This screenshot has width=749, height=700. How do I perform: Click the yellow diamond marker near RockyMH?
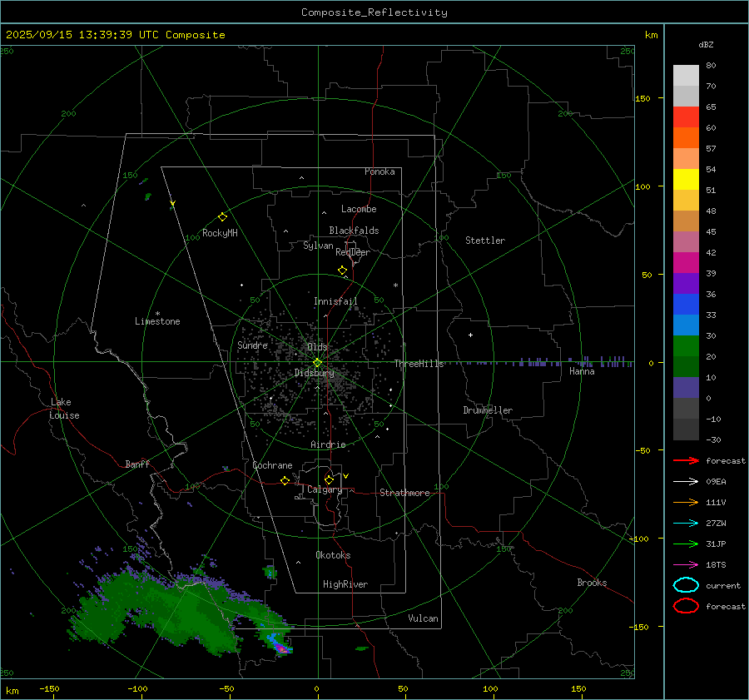click(x=222, y=217)
